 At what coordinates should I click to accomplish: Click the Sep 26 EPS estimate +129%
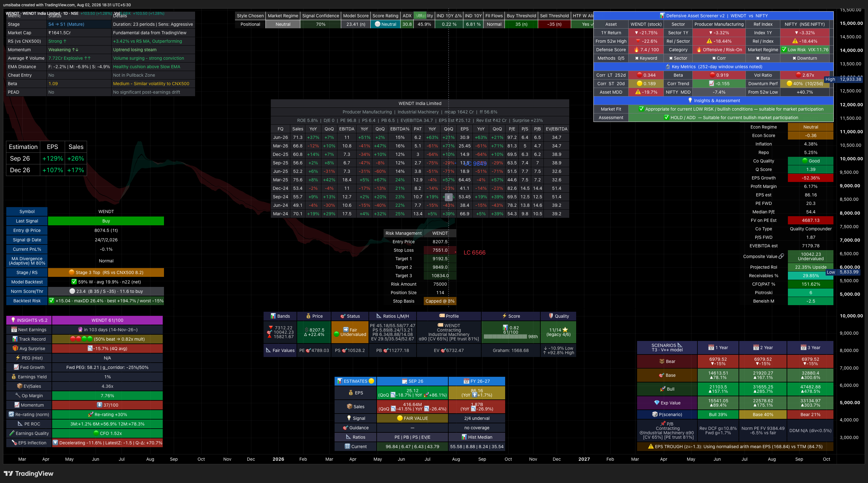tap(52, 158)
